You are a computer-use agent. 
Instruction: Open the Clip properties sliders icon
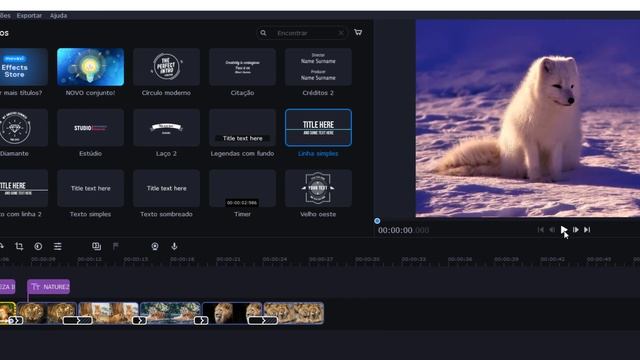click(x=58, y=246)
